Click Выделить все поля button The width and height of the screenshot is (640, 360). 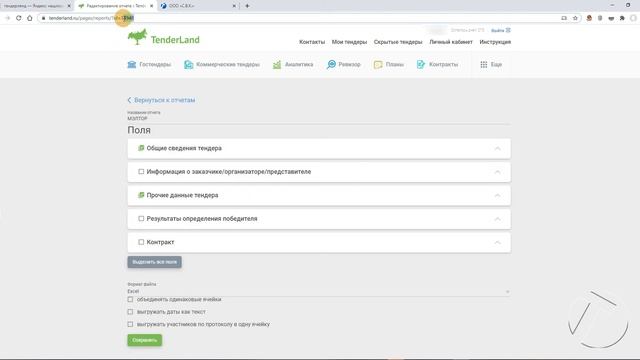[154, 262]
